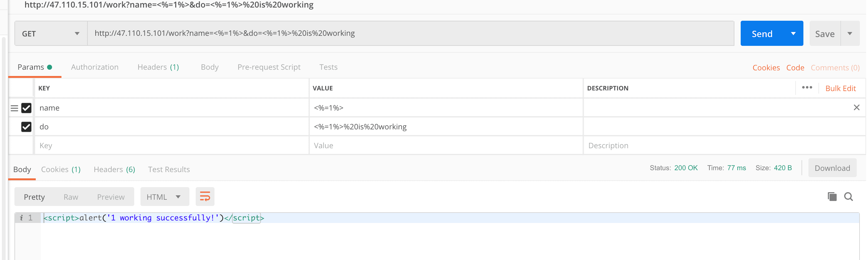The height and width of the screenshot is (260, 868).
Task: Switch to response Headers (6) tab
Action: tap(114, 169)
